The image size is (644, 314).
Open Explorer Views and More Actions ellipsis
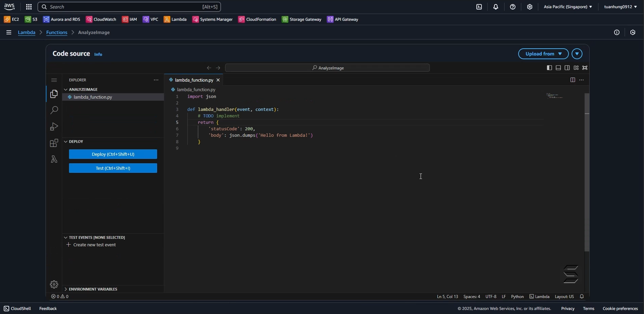pos(156,80)
